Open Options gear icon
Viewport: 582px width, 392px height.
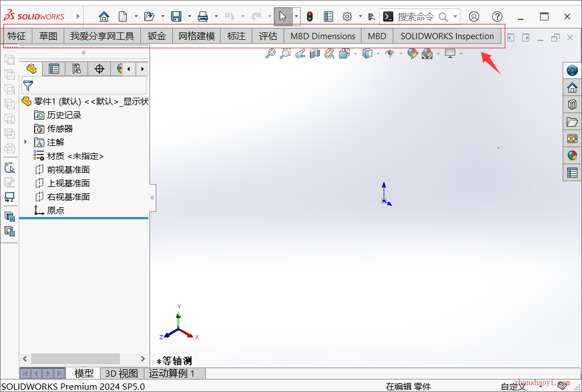(347, 16)
